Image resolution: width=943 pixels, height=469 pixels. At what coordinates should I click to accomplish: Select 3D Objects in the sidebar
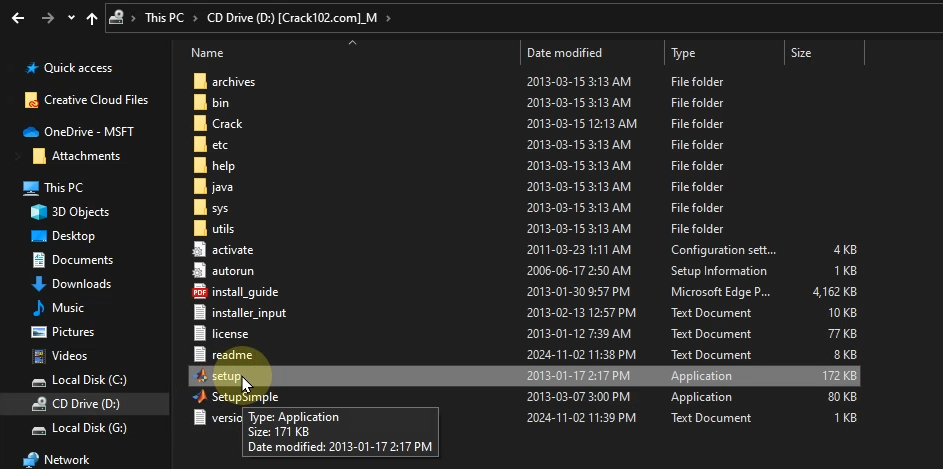pyautogui.click(x=79, y=212)
